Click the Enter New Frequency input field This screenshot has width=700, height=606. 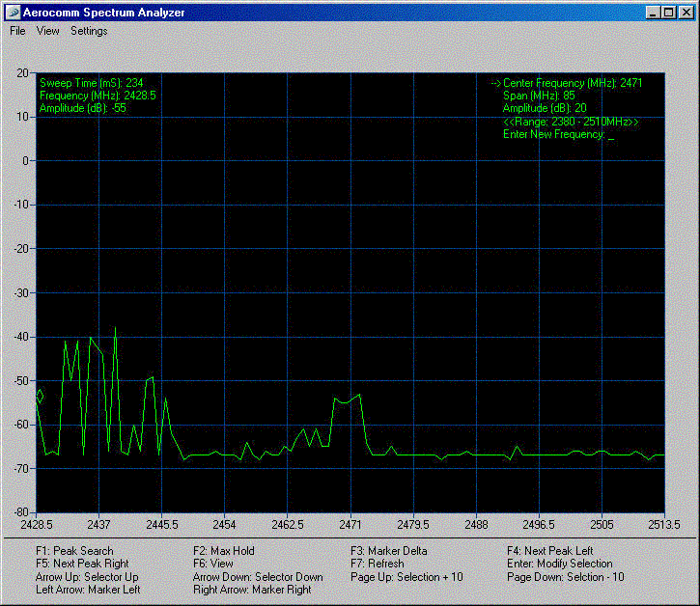pyautogui.click(x=611, y=135)
